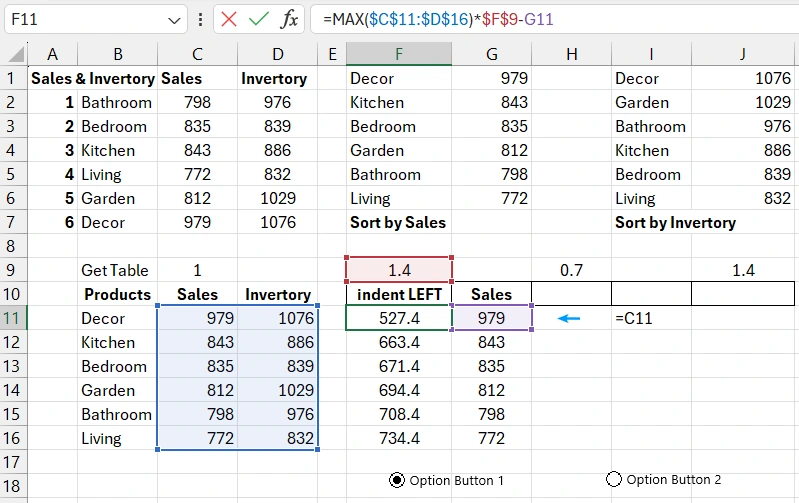799x503 pixels.
Task: Select column C header
Action: 197,54
